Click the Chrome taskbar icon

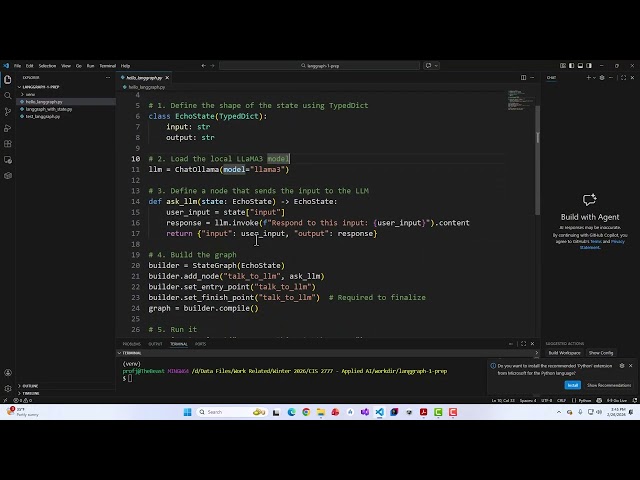(306, 412)
